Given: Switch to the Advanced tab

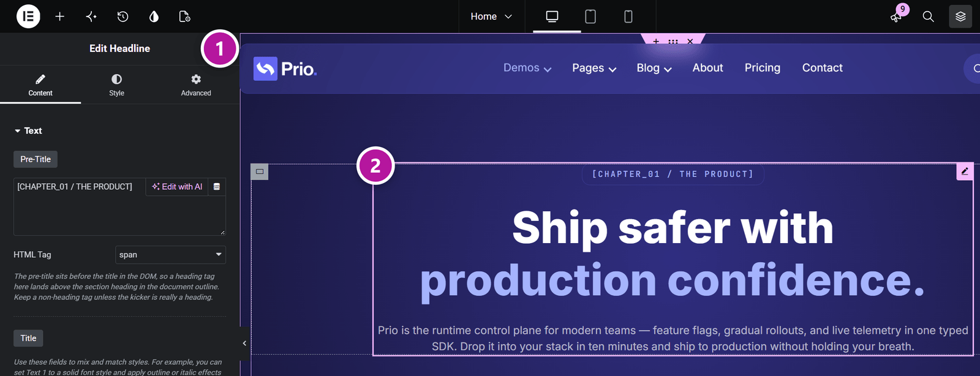Looking at the screenshot, I should (196, 85).
